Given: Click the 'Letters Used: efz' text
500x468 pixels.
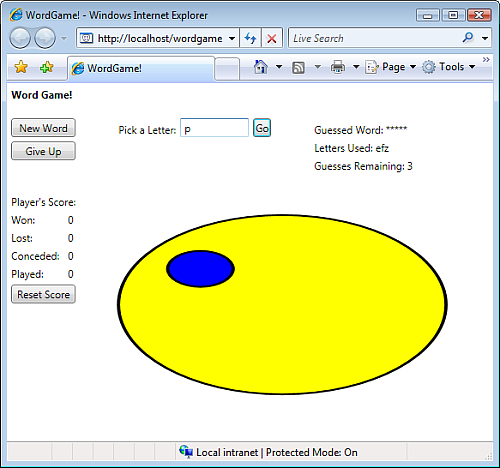Looking at the screenshot, I should (x=351, y=148).
